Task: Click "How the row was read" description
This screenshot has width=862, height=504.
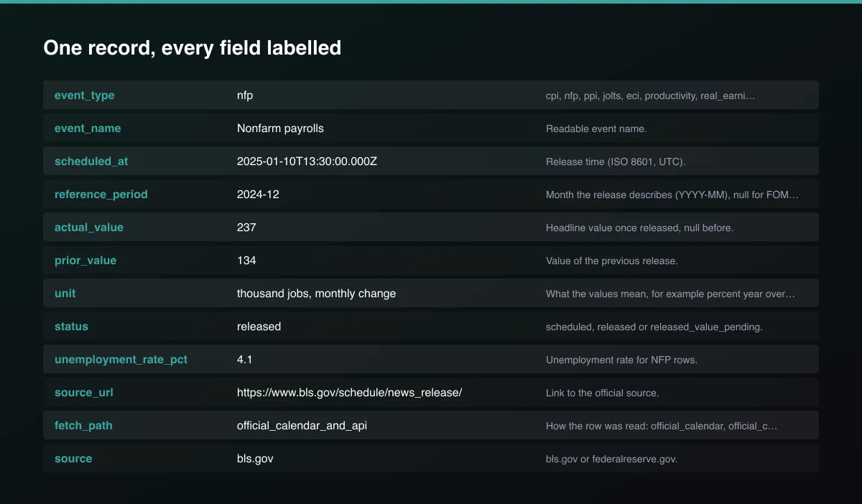Action: tap(662, 426)
